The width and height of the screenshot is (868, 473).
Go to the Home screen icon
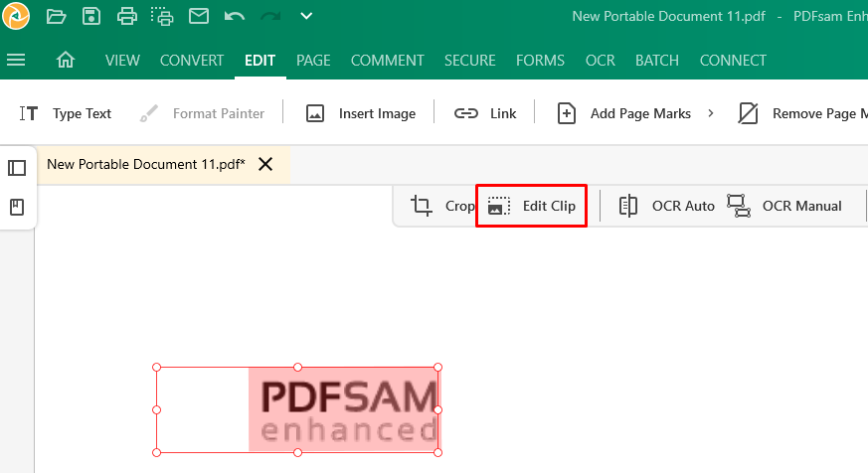(x=66, y=60)
